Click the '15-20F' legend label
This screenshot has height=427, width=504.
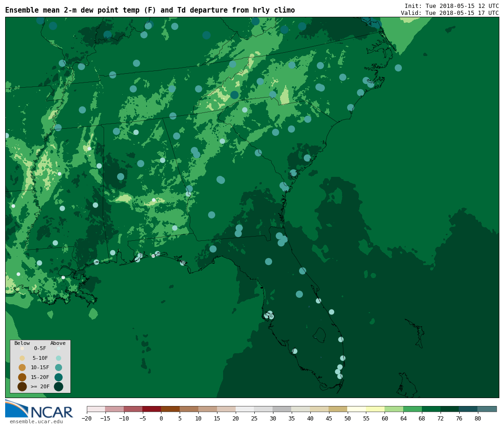point(40,377)
